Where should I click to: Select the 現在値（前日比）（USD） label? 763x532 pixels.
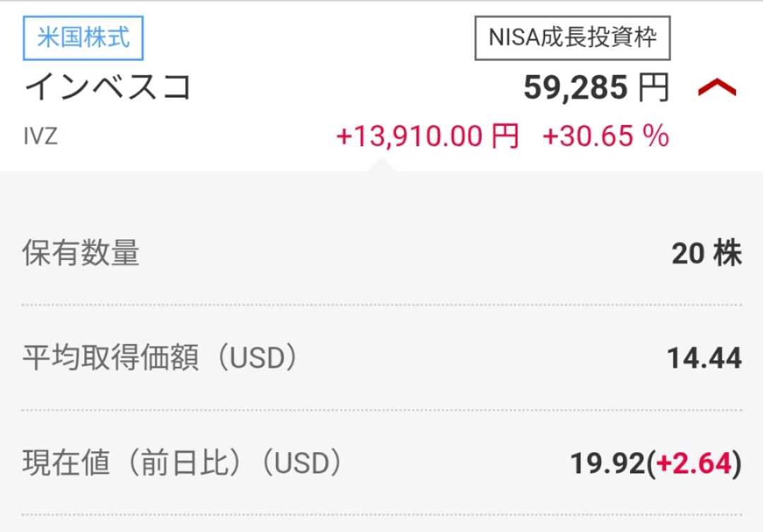pyautogui.click(x=182, y=463)
